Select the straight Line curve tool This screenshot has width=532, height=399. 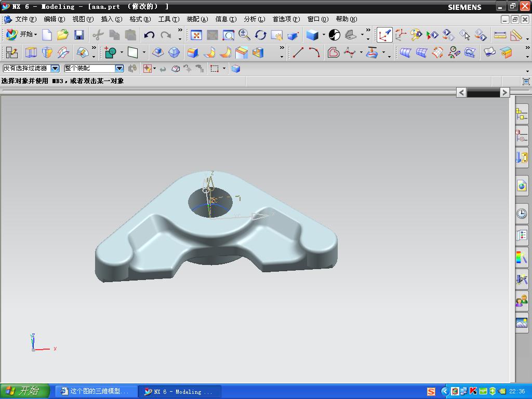click(x=298, y=52)
